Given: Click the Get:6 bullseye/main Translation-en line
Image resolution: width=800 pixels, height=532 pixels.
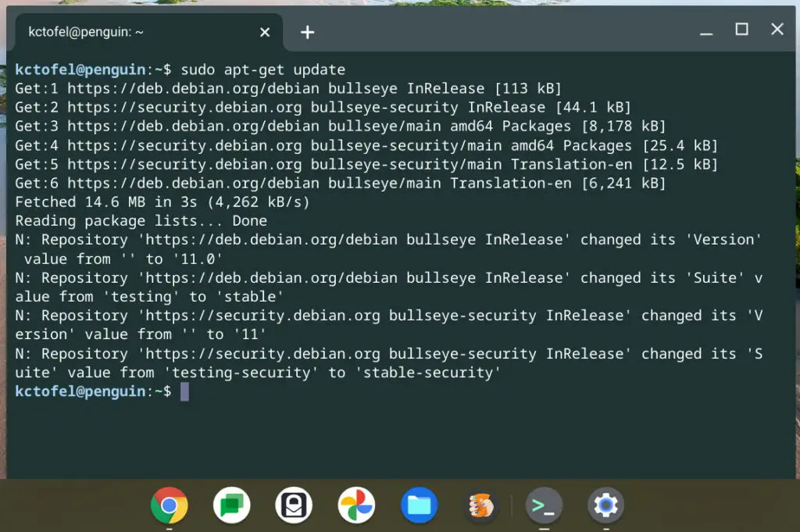Looking at the screenshot, I should coord(341,184).
